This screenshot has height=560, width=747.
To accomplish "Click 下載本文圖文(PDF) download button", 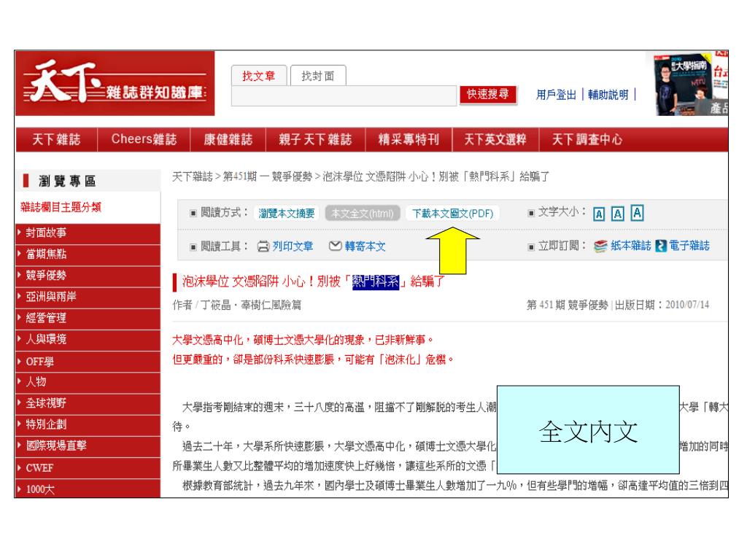I will [452, 214].
